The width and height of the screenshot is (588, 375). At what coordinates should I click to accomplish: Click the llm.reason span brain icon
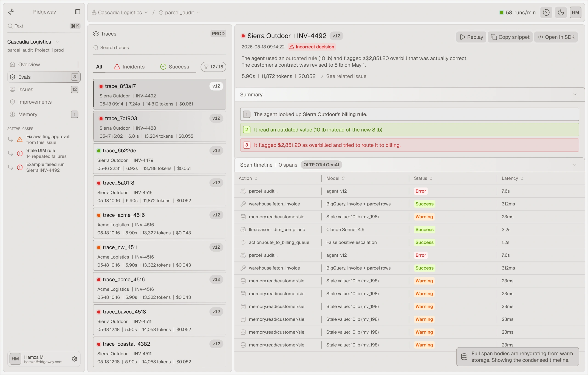point(243,230)
